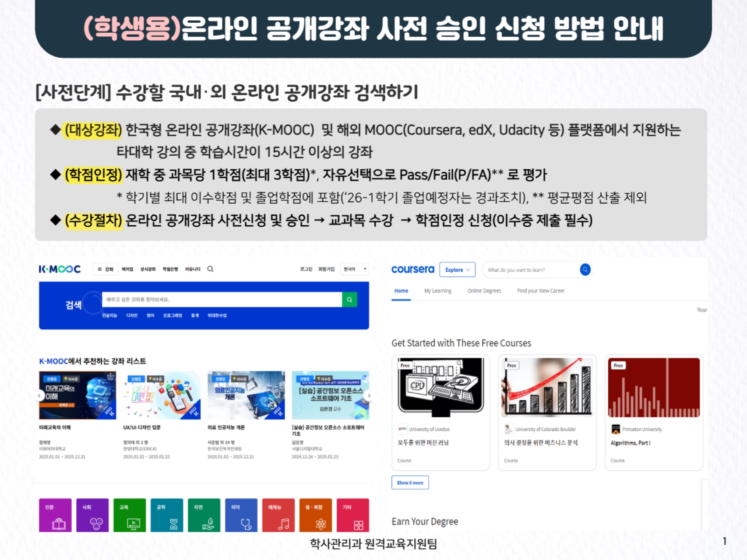Open the 의약 medicine category tile
This screenshot has width=747, height=560.
(x=241, y=515)
